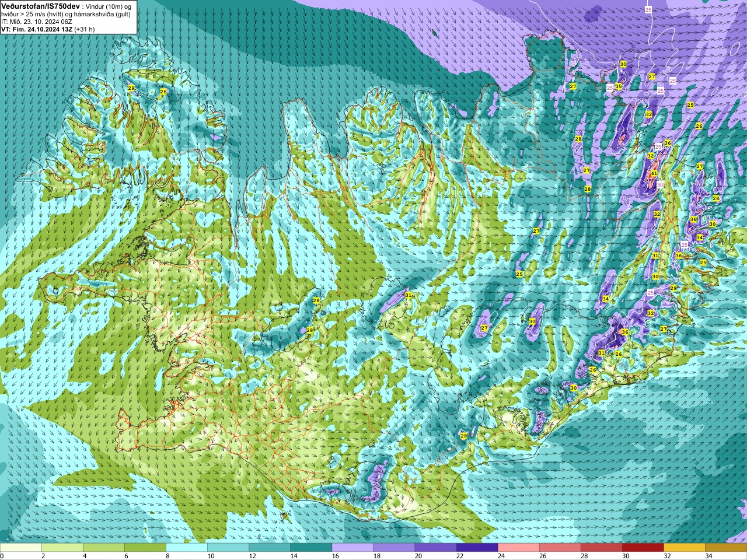This screenshot has width=747, height=560.
Task: Click the legend tick label '24'
Action: tap(501, 556)
